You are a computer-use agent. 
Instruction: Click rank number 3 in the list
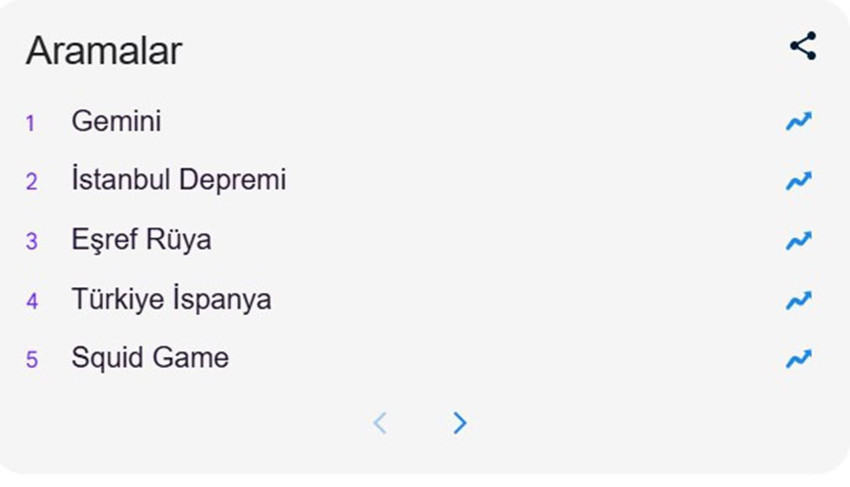click(x=31, y=242)
